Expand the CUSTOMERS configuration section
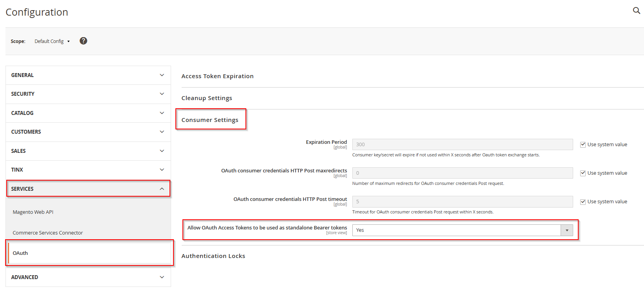 click(88, 132)
